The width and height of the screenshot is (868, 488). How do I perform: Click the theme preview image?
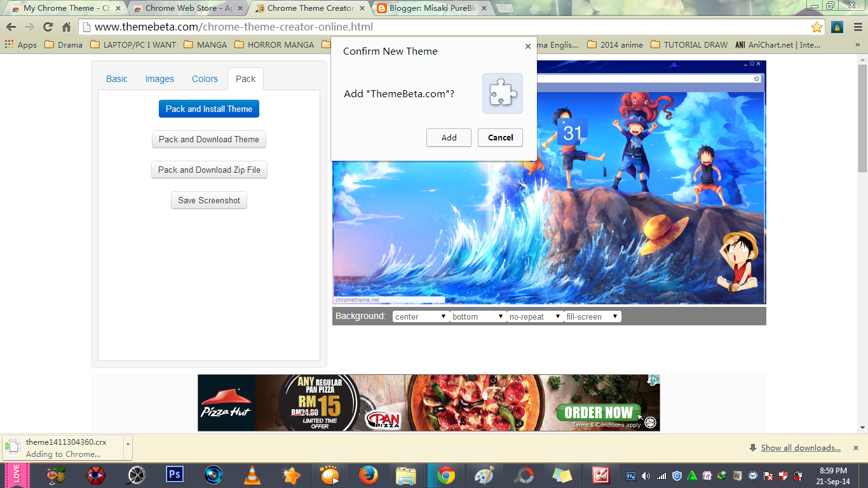click(x=549, y=182)
